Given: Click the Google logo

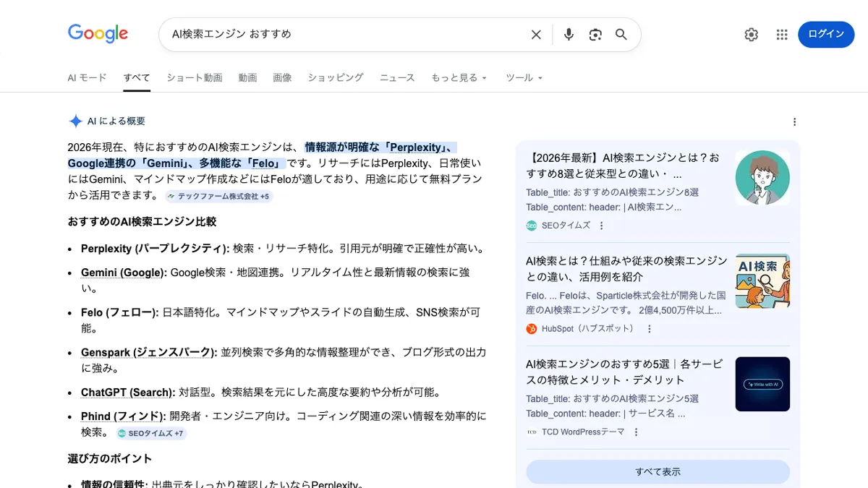Looking at the screenshot, I should pos(98,33).
